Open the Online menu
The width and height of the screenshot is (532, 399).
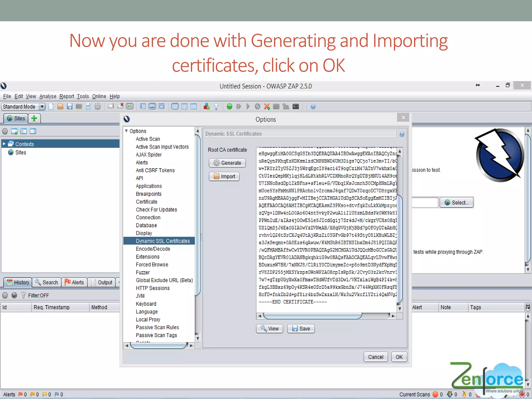[x=99, y=96]
